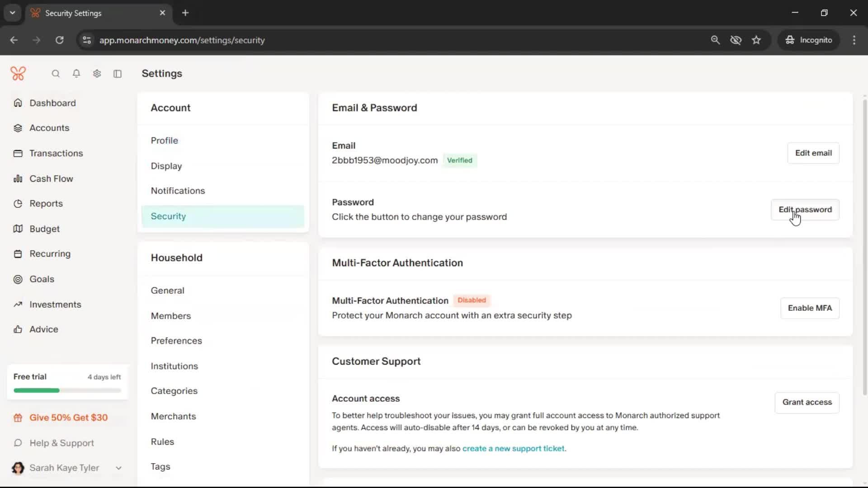Open Chrome three-dot menu

(x=854, y=40)
